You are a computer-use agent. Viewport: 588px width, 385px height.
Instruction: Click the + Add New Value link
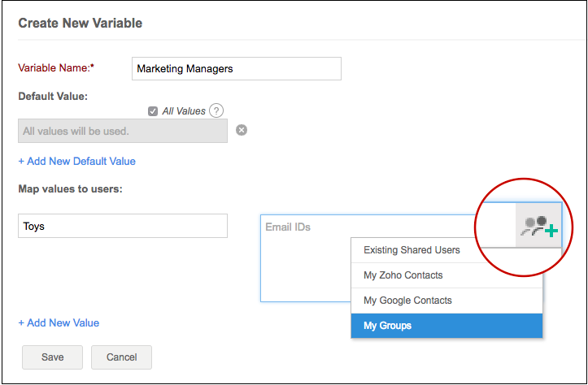59,322
